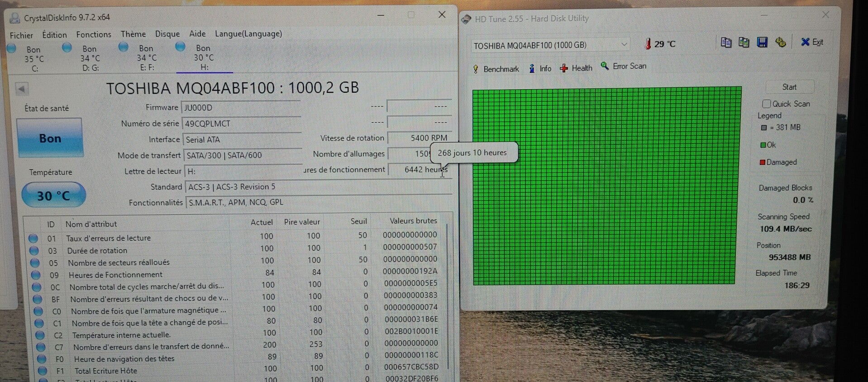
Task: Click the HD Tune title bar app icon
Action: (466, 19)
